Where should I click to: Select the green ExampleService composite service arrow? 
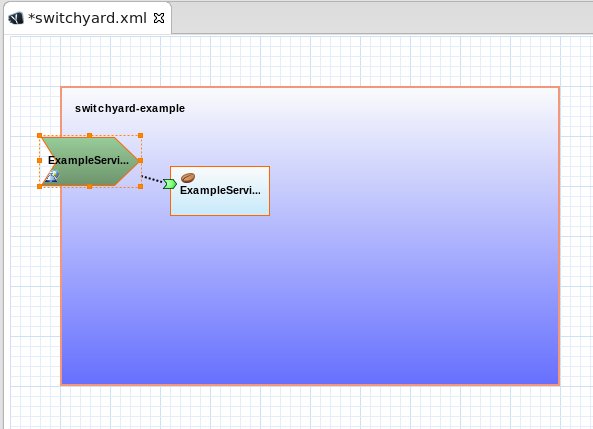click(90, 161)
